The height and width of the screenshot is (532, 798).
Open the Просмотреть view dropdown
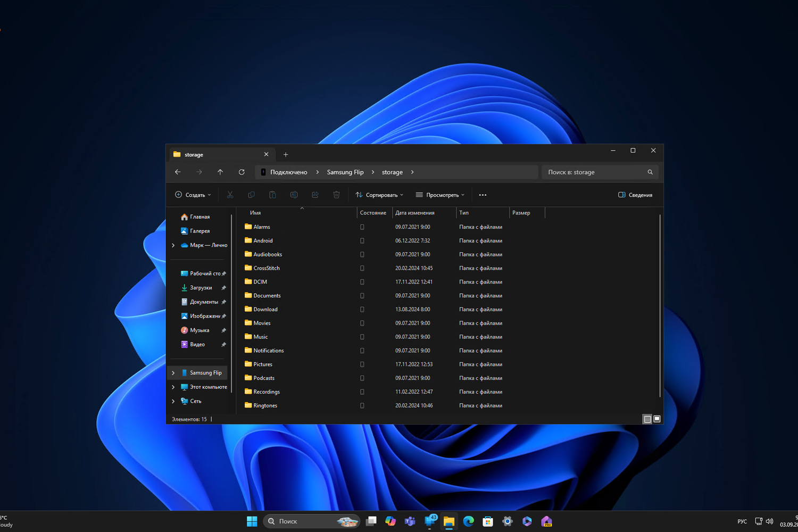440,195
